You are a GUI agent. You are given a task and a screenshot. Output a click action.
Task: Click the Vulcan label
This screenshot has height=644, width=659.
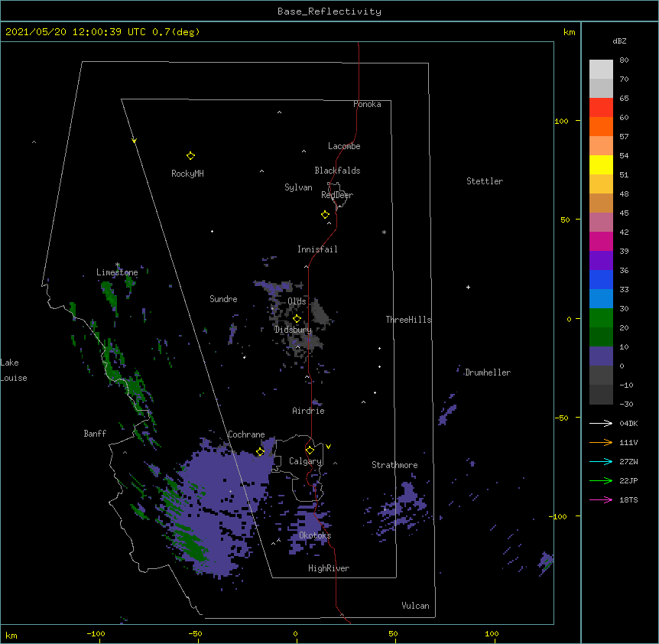415,606
